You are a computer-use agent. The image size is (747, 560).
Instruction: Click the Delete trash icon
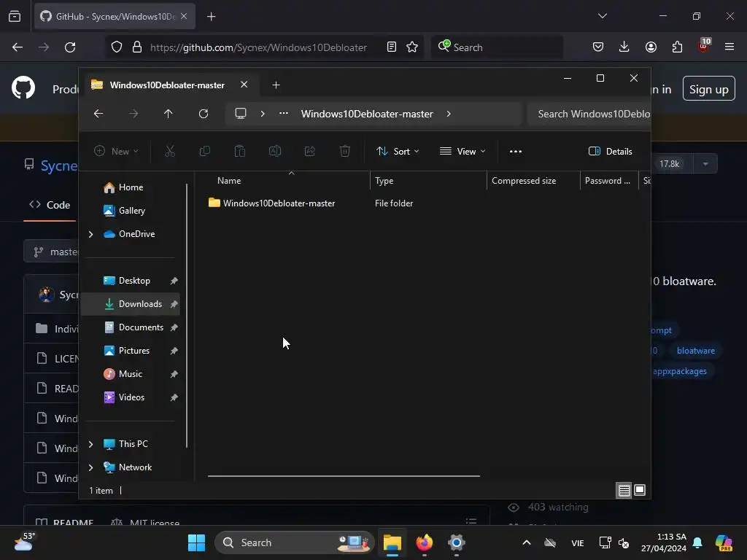pyautogui.click(x=345, y=152)
